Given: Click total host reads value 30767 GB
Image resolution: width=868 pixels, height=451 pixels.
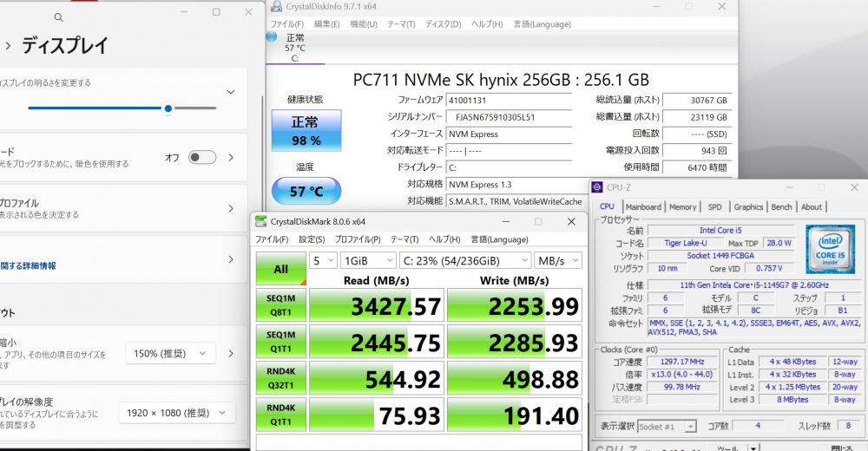Looking at the screenshot, I should [x=697, y=100].
